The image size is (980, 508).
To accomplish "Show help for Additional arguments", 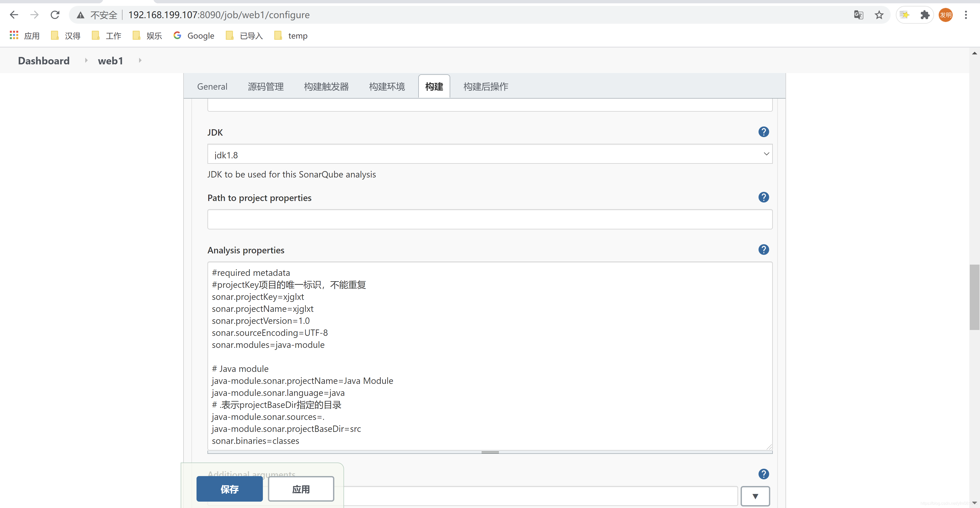I will pos(763,474).
